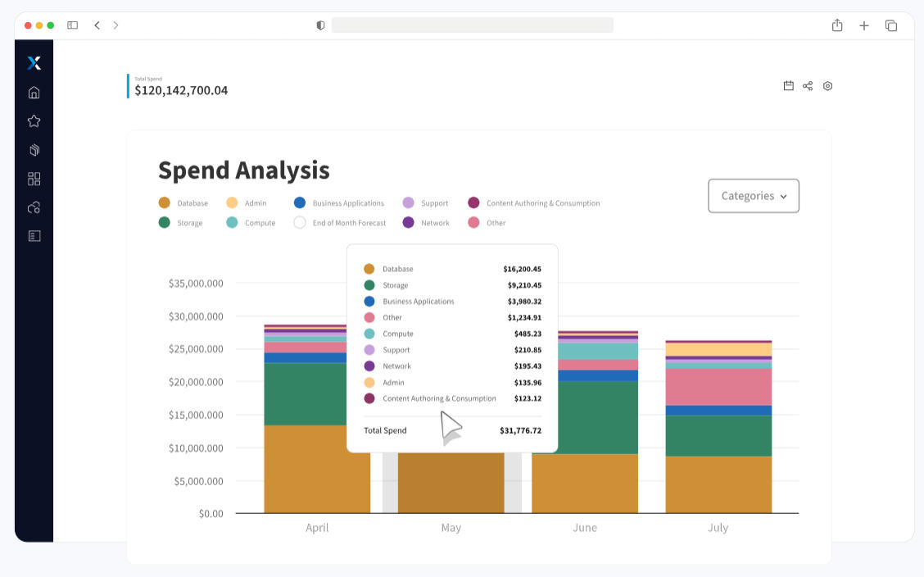Open the settings gear icon above chart

(827, 86)
